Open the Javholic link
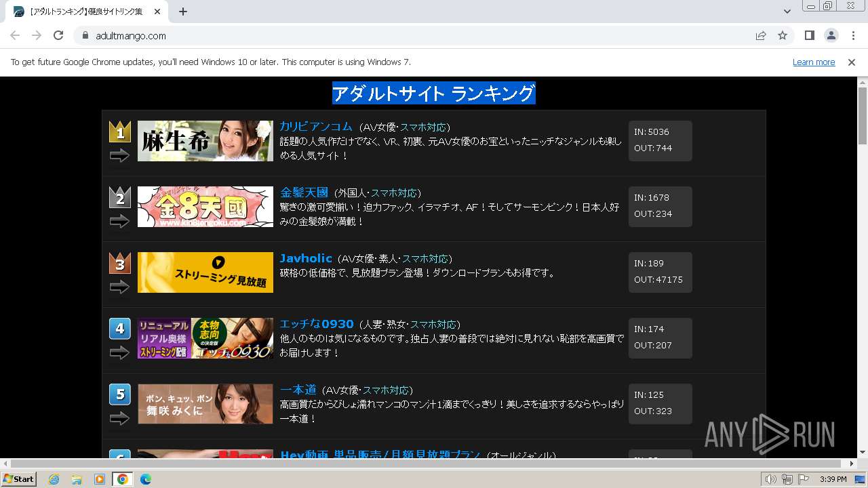Screen dimensions: 868x488 [306, 258]
